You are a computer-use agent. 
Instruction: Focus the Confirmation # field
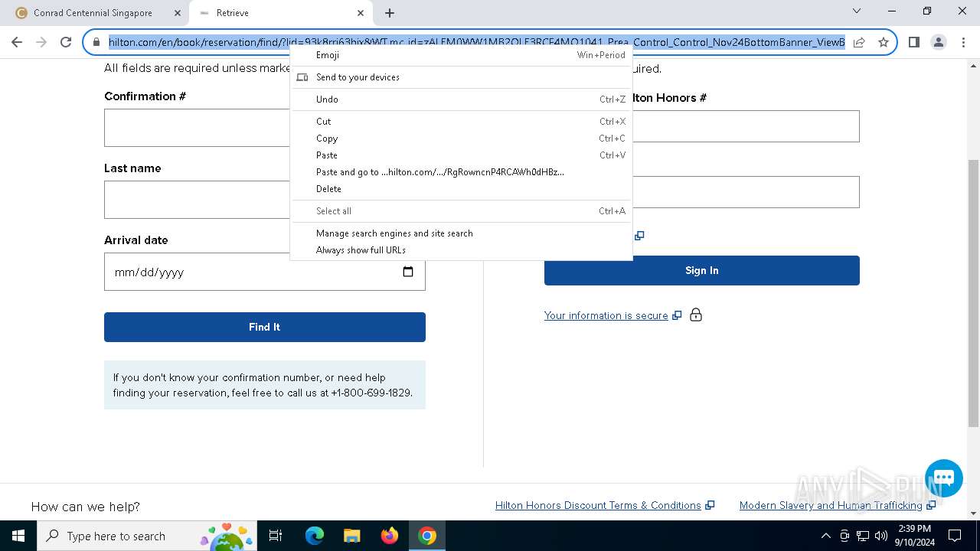tap(198, 128)
